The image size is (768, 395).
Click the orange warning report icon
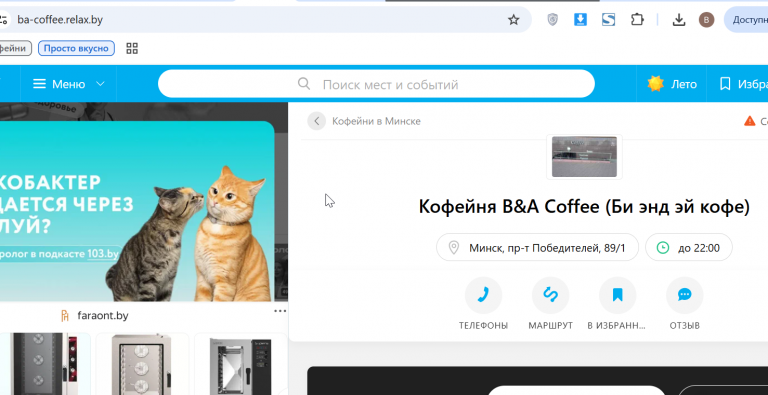750,121
